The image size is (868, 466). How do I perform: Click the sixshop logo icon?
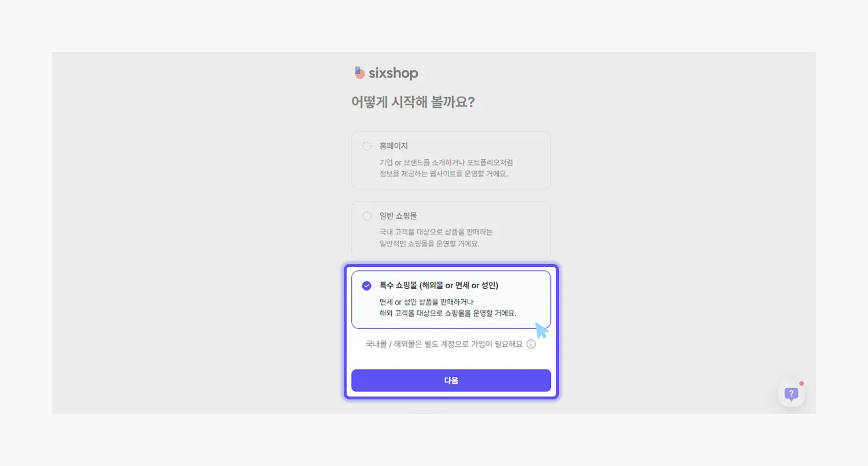pyautogui.click(x=359, y=73)
